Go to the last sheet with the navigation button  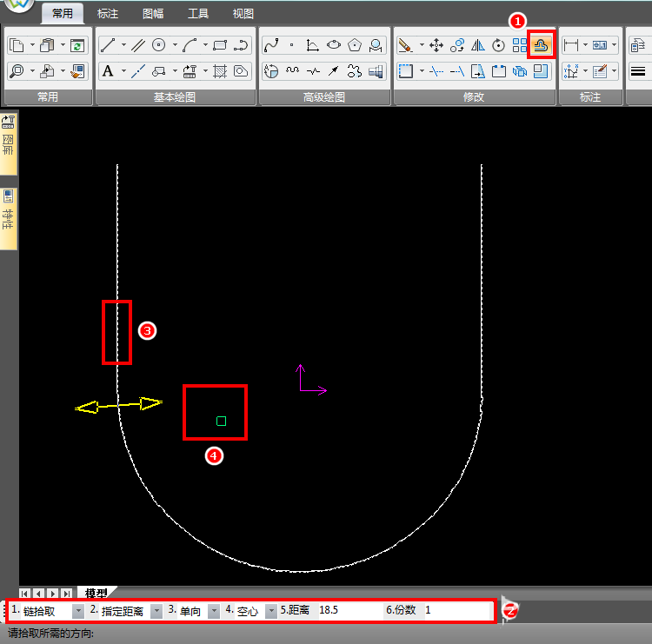(67, 594)
